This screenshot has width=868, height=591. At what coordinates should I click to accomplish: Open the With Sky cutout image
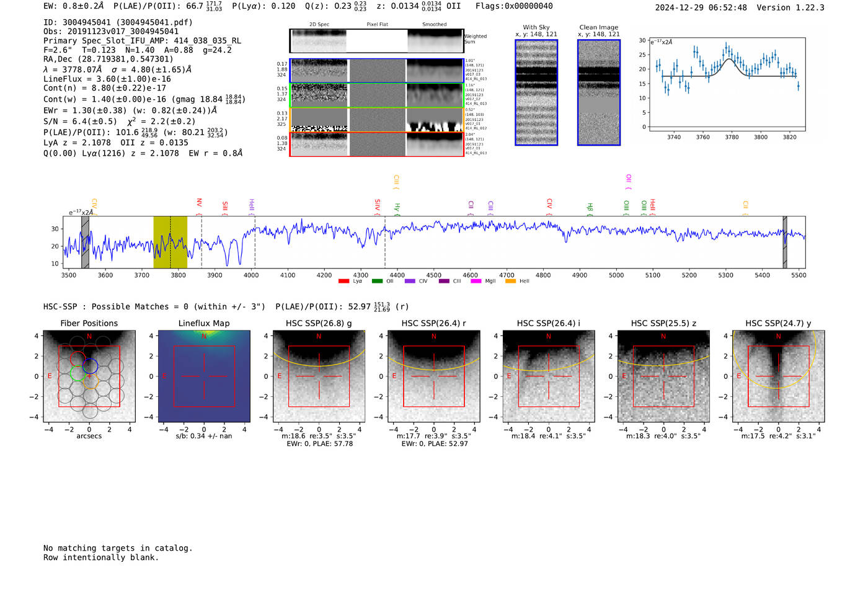pos(536,92)
